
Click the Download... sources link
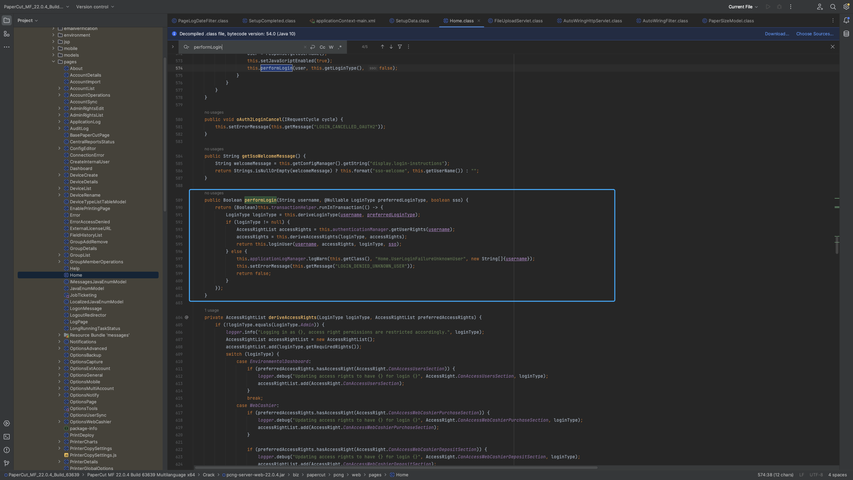click(x=776, y=34)
